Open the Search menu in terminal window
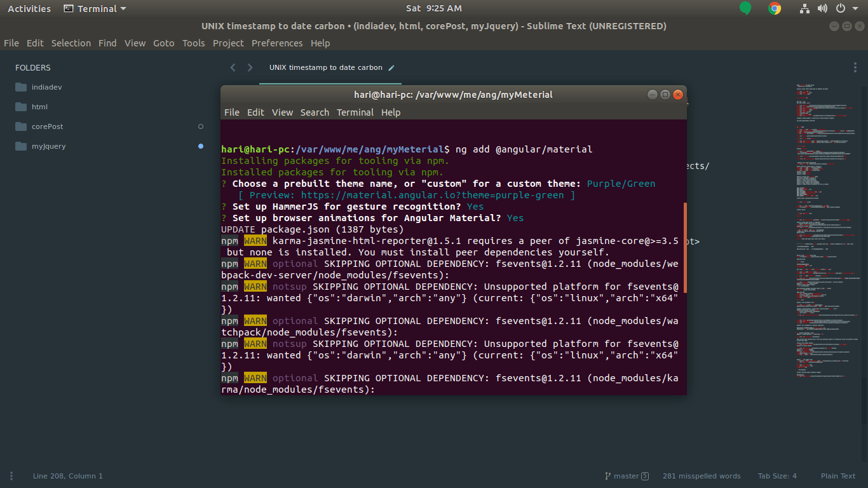868x488 pixels. 315,112
